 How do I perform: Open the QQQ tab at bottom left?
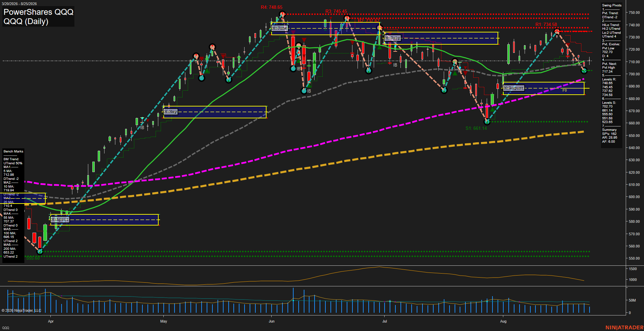click(6, 328)
